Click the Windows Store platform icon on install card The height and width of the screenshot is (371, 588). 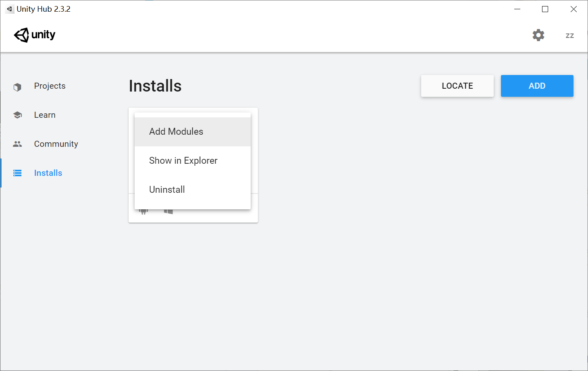(x=168, y=210)
